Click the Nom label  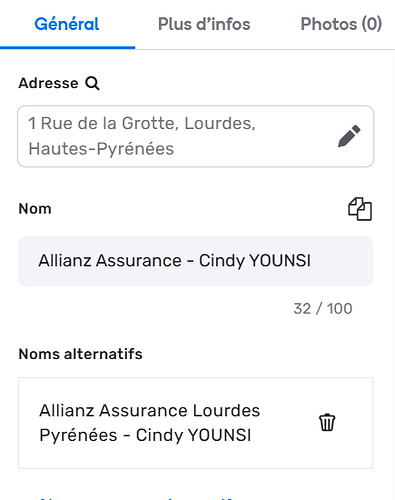pos(35,209)
